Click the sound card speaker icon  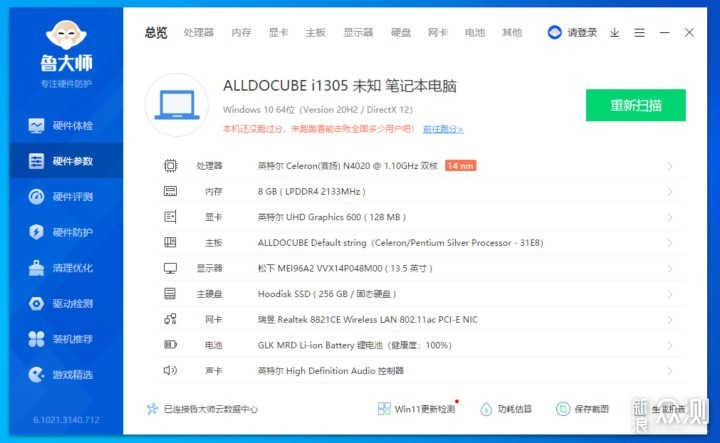pyautogui.click(x=170, y=370)
